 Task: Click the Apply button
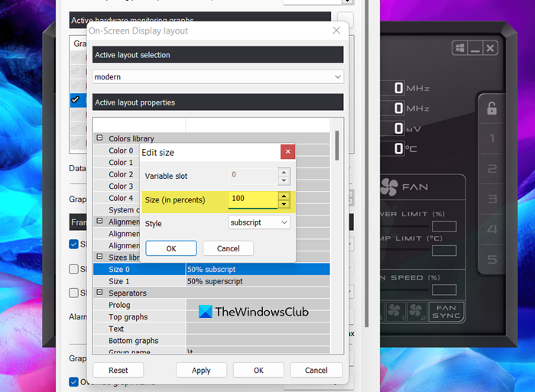point(201,370)
